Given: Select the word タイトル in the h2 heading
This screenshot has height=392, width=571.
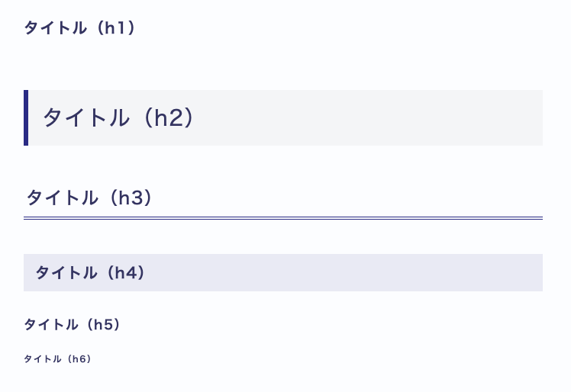Looking at the screenshot, I should [x=86, y=117].
